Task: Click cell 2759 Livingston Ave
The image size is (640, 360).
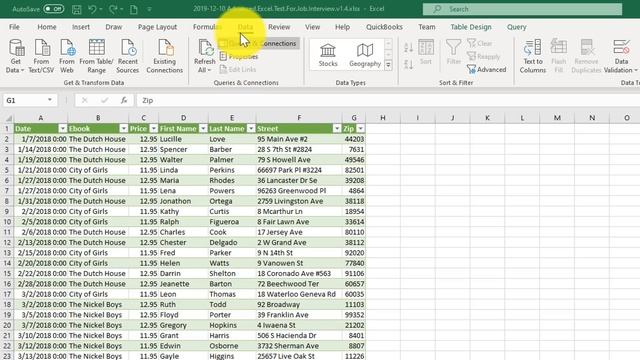Action: (x=299, y=201)
